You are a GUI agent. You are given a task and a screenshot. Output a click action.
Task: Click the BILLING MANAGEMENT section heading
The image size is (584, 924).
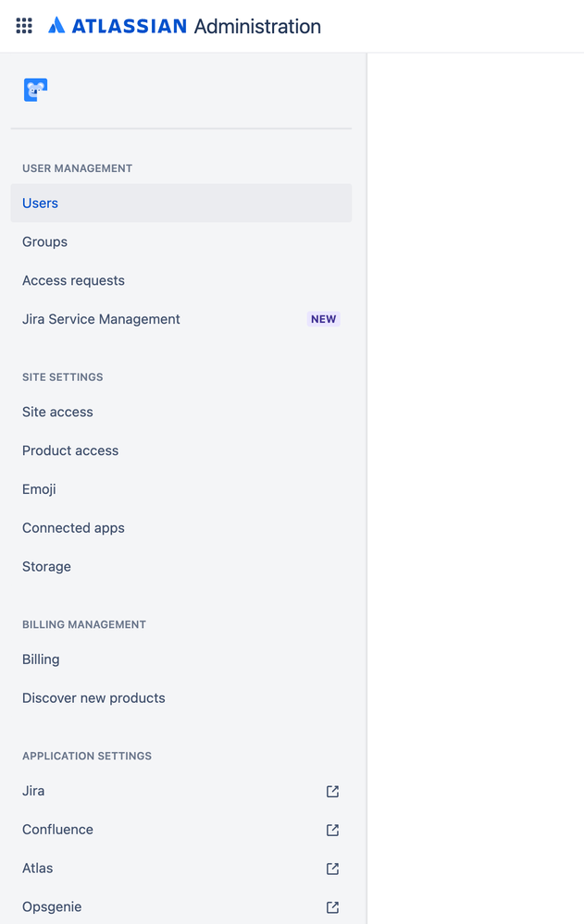click(x=84, y=624)
